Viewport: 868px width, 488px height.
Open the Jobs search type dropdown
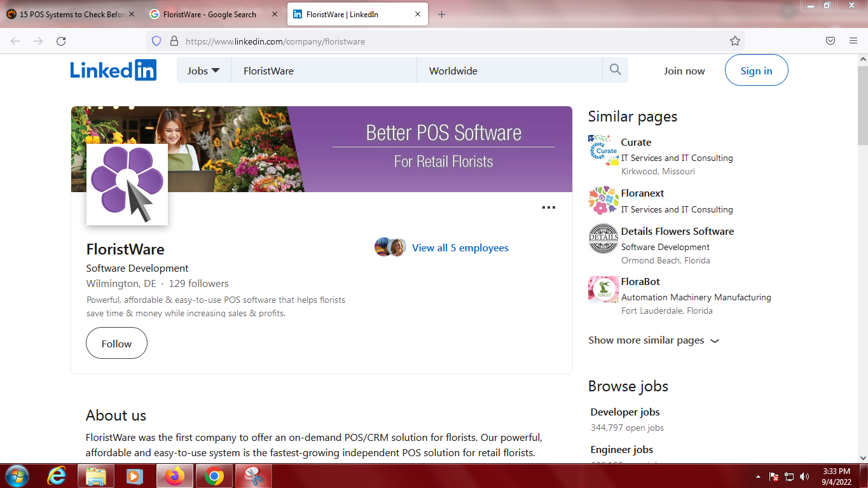[203, 71]
